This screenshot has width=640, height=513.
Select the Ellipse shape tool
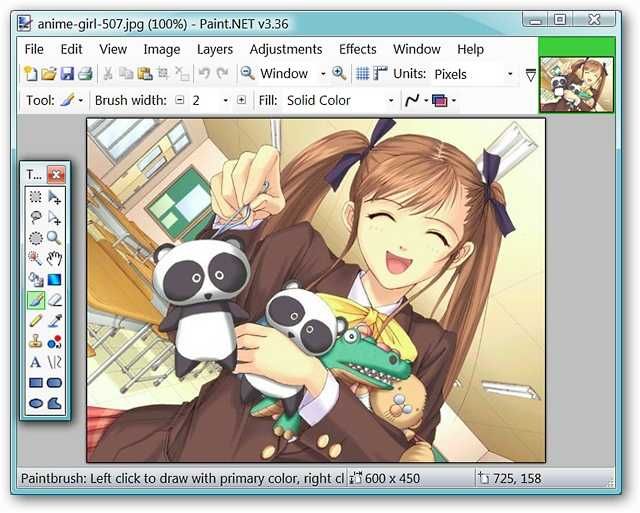[x=36, y=403]
